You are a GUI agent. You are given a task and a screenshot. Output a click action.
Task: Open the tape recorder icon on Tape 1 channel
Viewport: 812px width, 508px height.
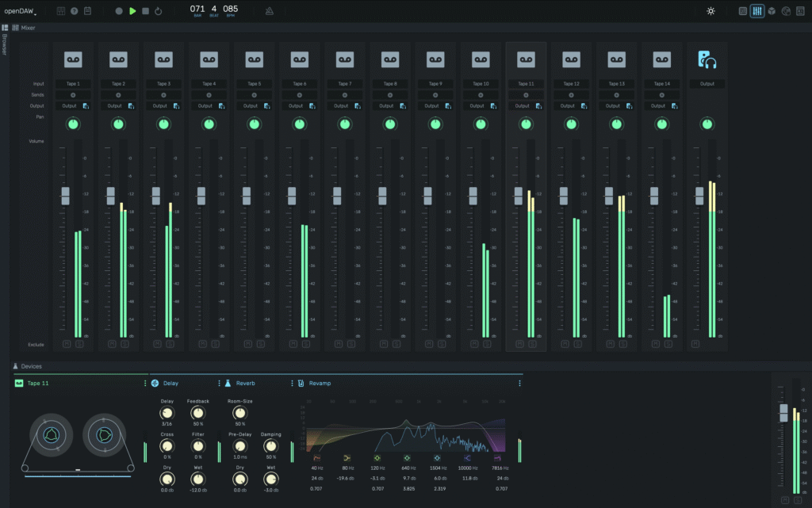click(73, 57)
